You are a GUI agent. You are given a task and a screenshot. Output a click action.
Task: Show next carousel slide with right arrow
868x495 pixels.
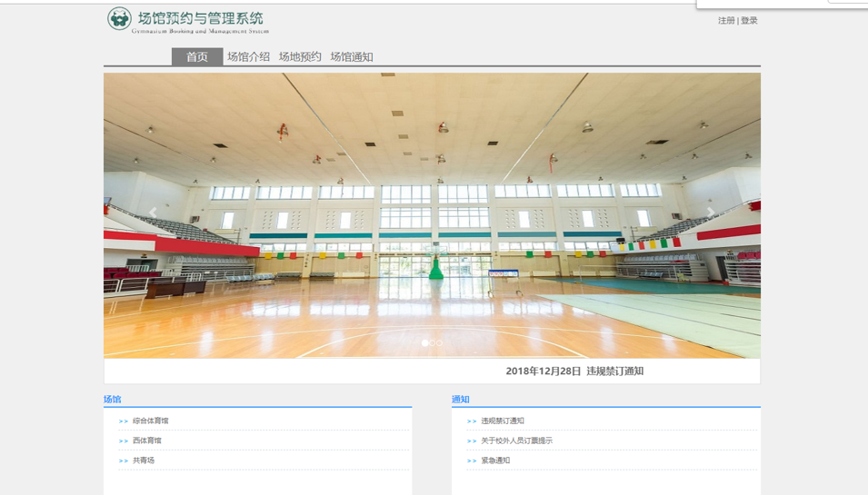[711, 213]
